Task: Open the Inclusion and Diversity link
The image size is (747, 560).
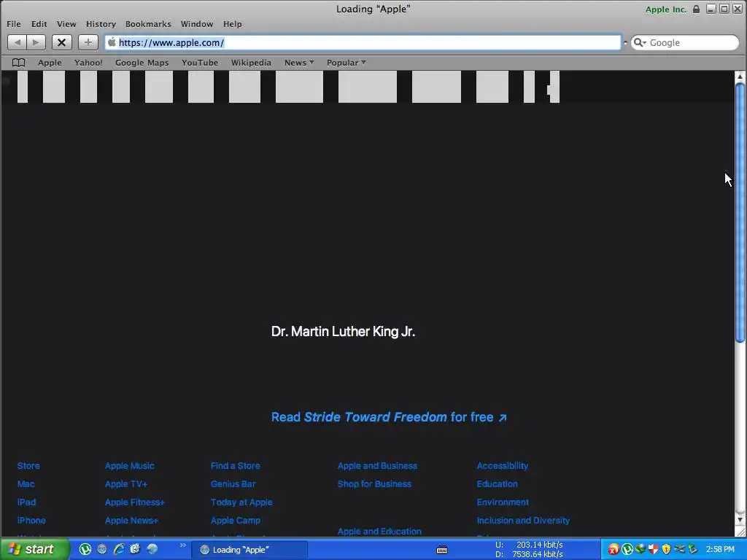Action: click(x=523, y=521)
